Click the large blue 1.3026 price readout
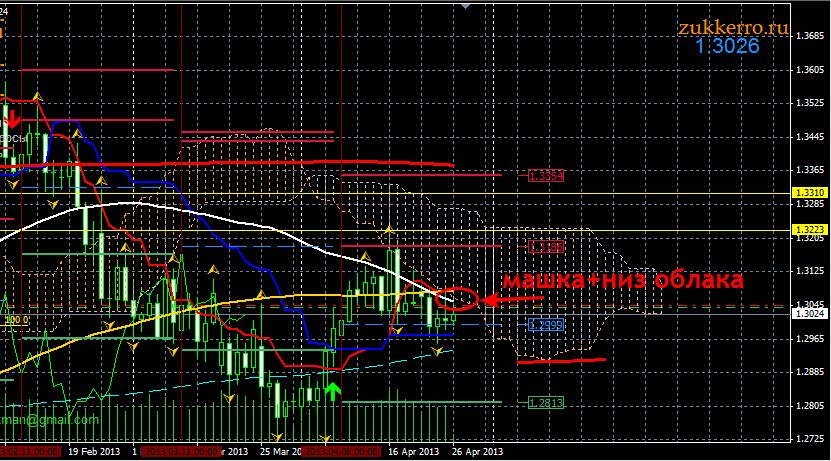The width and height of the screenshot is (831, 461). coord(727,46)
